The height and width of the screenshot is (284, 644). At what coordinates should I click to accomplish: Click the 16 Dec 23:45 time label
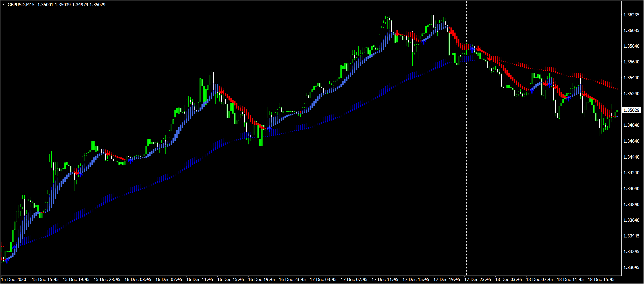click(292, 279)
